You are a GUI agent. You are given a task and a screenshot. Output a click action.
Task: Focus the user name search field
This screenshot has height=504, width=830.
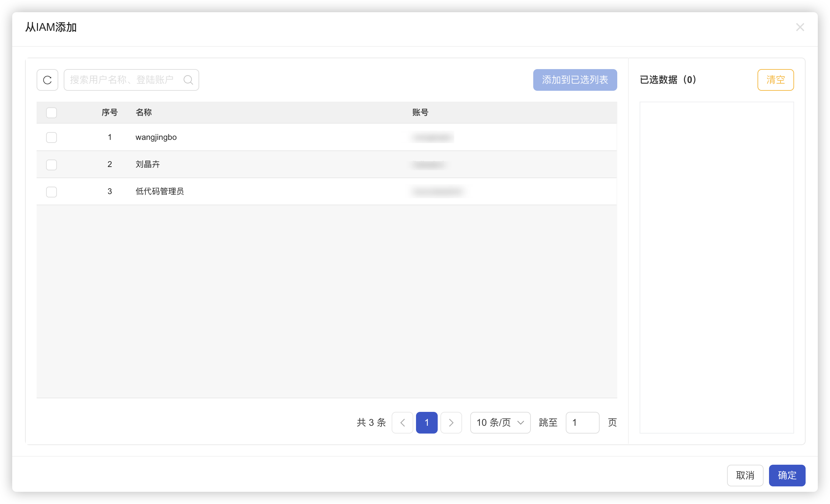pos(122,80)
